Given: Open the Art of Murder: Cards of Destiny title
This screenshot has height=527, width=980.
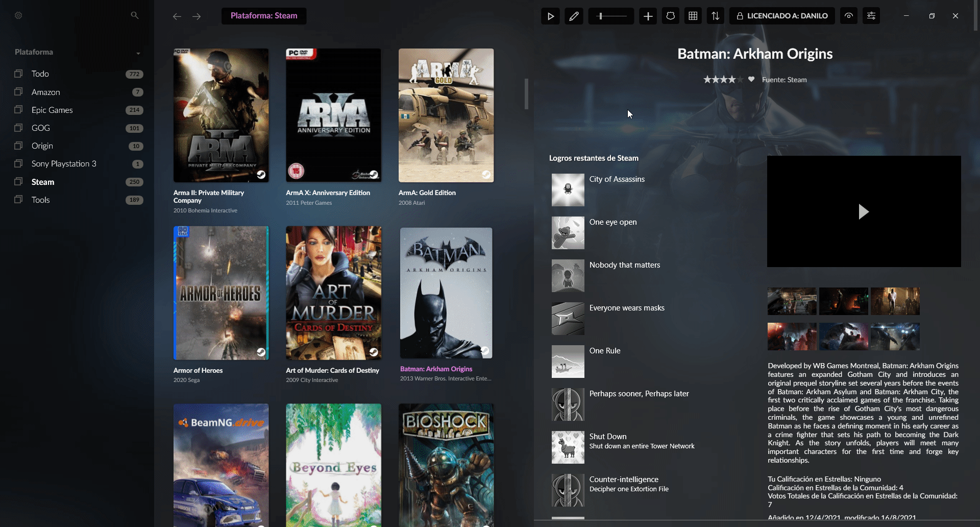Looking at the screenshot, I should (332, 370).
